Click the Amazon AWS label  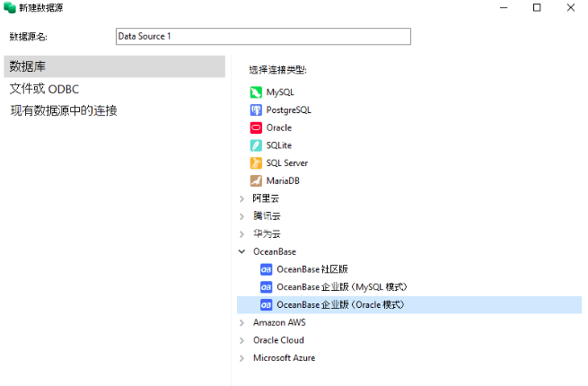(279, 322)
